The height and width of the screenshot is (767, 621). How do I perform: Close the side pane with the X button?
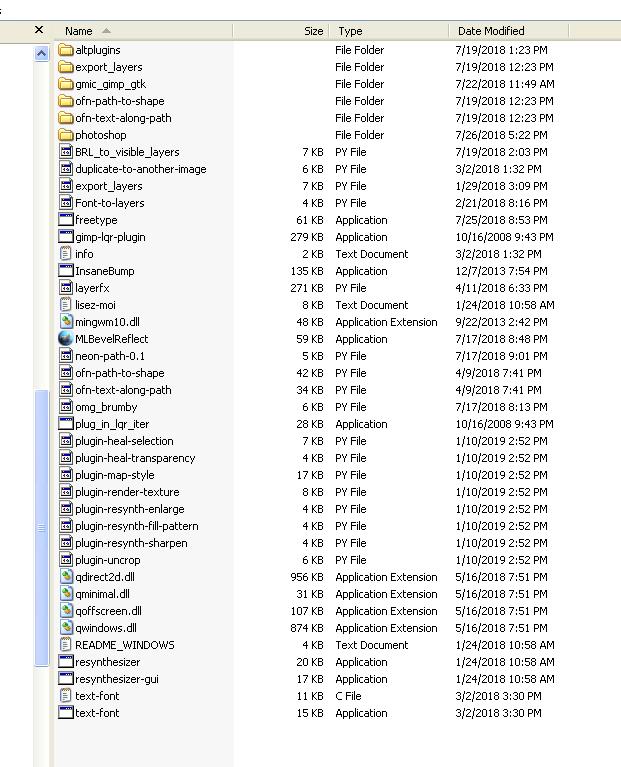point(39,30)
